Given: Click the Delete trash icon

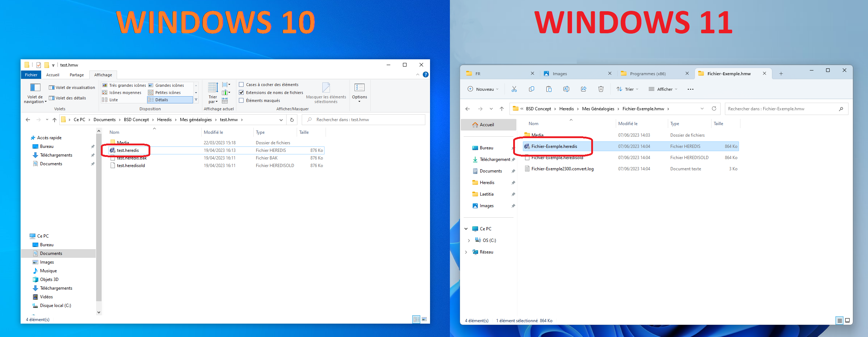Looking at the screenshot, I should 601,89.
